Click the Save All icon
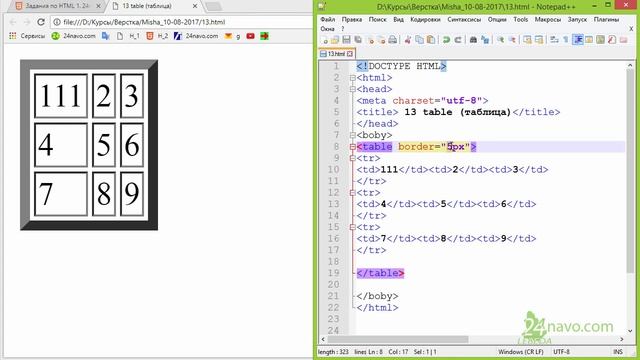The image size is (640, 360). point(358,40)
